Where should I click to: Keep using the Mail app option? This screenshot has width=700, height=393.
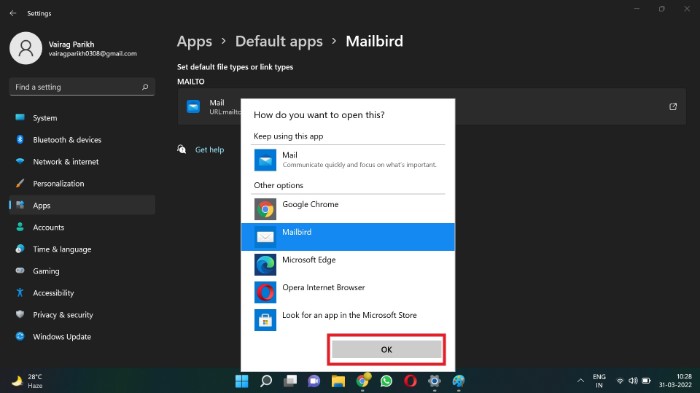click(348, 160)
